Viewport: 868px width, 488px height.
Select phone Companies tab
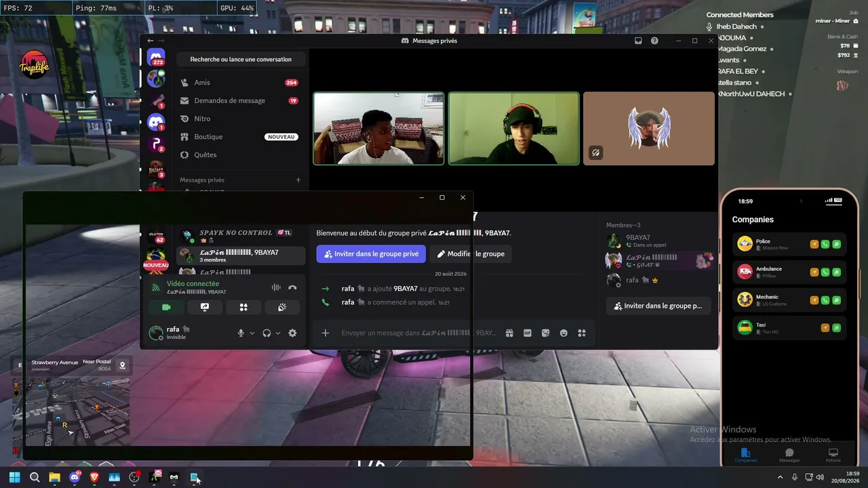pyautogui.click(x=746, y=455)
